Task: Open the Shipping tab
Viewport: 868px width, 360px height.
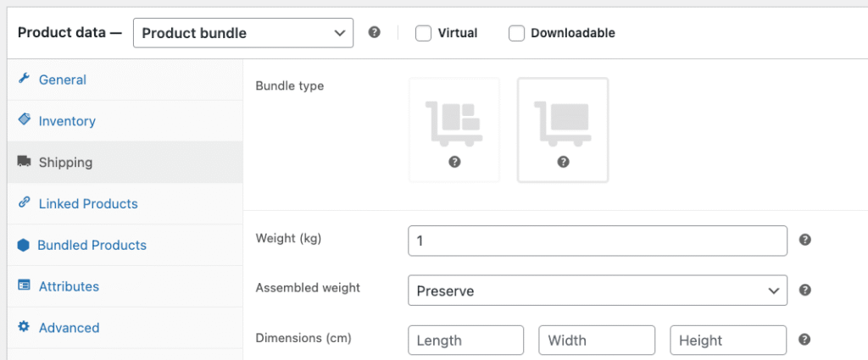Action: [x=125, y=162]
